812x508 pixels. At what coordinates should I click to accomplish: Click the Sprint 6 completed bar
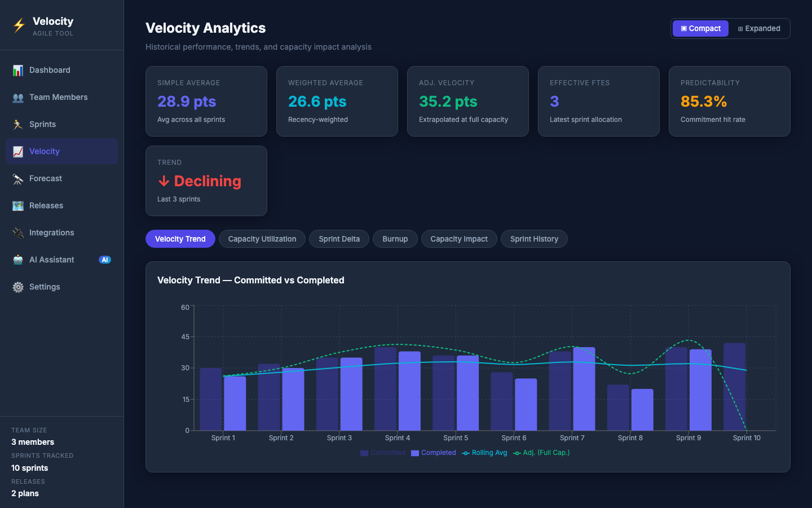[x=526, y=405]
